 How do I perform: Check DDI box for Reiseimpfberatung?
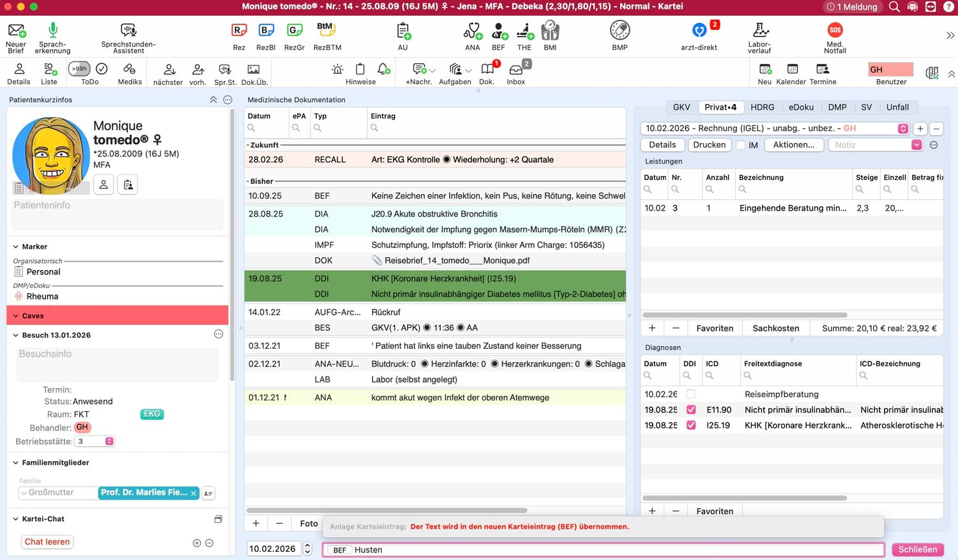tap(691, 395)
